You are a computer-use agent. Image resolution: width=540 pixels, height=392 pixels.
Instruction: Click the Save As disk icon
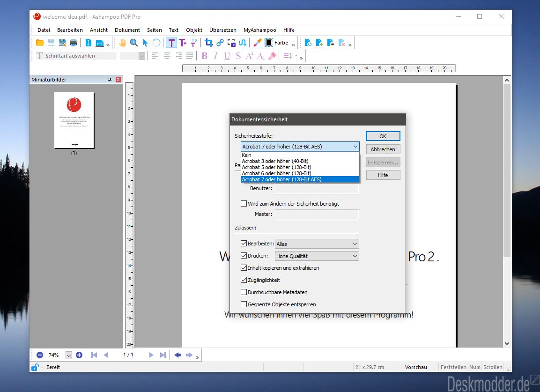coord(62,43)
